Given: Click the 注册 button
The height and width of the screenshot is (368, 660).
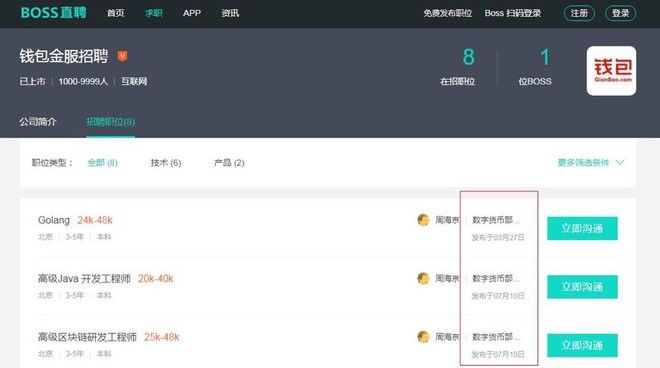Looking at the screenshot, I should (579, 13).
